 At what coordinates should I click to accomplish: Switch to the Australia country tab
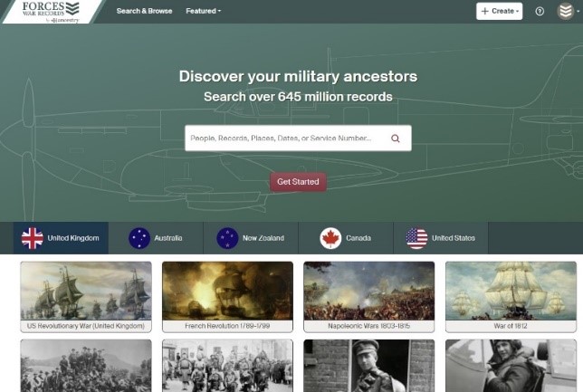pyautogui.click(x=156, y=238)
